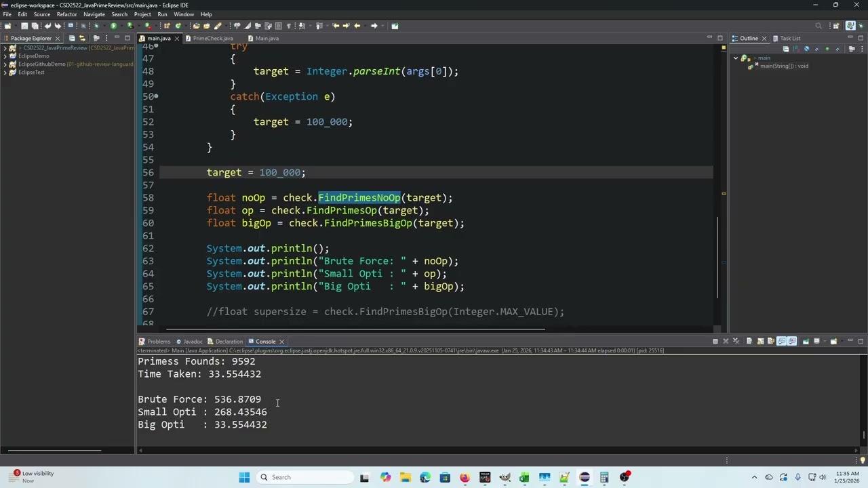Click the Terminate square in Console toolbar

(x=715, y=341)
